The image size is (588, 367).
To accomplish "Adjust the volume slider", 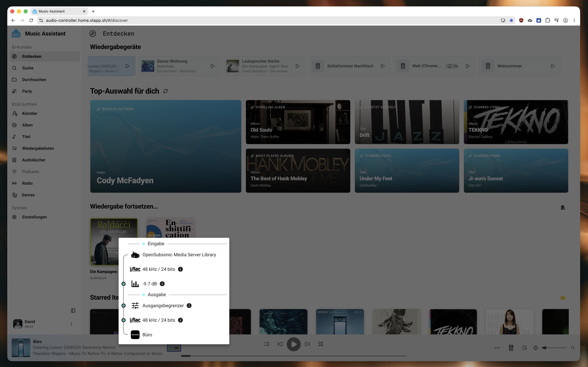I will tap(554, 348).
